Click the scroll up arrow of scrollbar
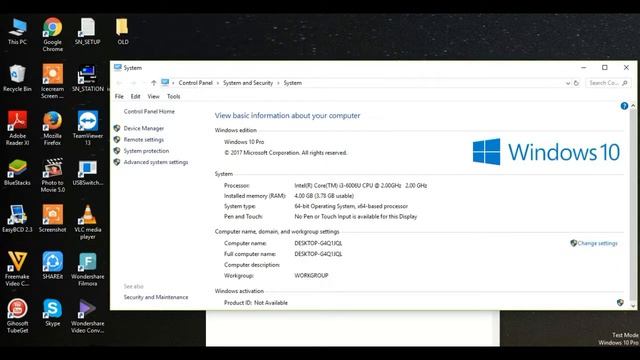Image resolution: width=640 pixels, height=360 pixels. click(x=633, y=106)
